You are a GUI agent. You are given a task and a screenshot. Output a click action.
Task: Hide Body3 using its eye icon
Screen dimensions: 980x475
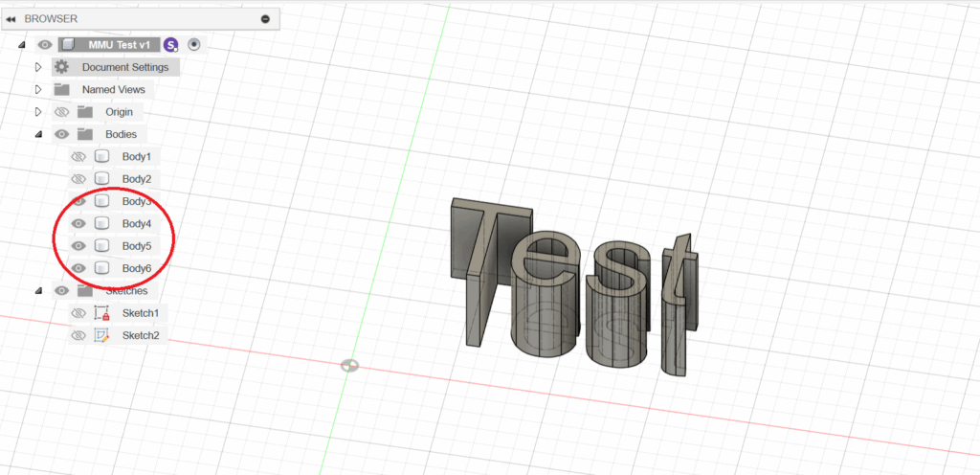tap(78, 201)
